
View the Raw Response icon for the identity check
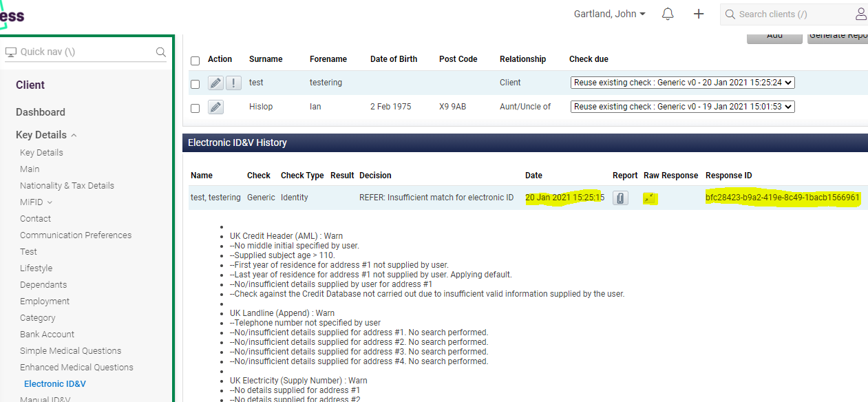[649, 198]
